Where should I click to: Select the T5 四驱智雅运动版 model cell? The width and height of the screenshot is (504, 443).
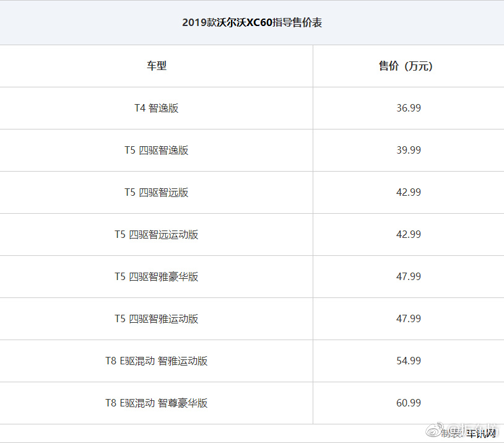pyautogui.click(x=156, y=319)
